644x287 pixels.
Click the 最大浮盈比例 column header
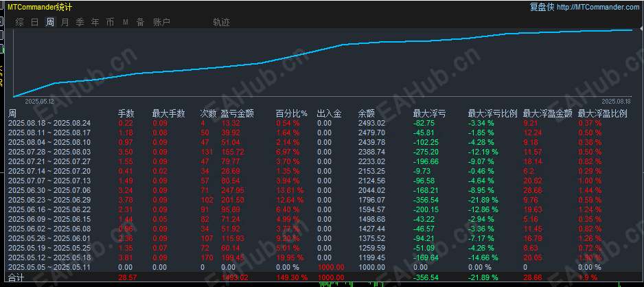603,114
